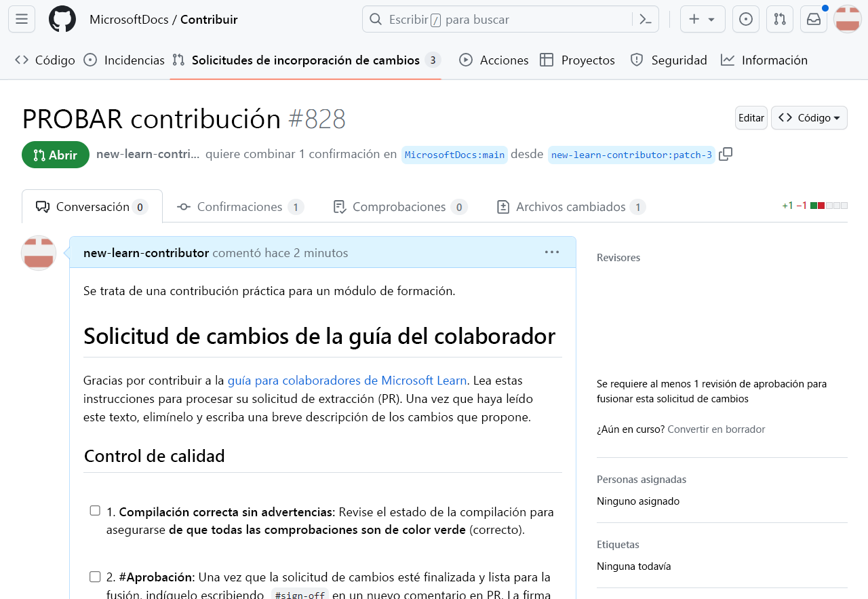This screenshot has height=599, width=868.
Task: Open the global navigation hamburger menu
Action: 21,19
